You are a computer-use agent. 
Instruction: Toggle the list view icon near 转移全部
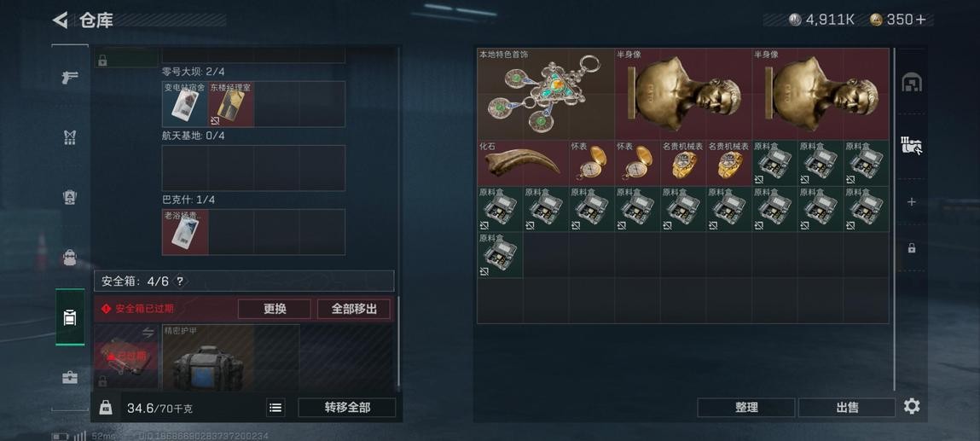[275, 408]
